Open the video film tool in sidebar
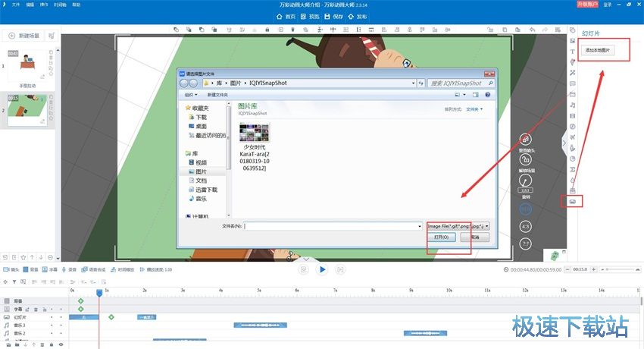The image size is (644, 349). click(x=573, y=116)
